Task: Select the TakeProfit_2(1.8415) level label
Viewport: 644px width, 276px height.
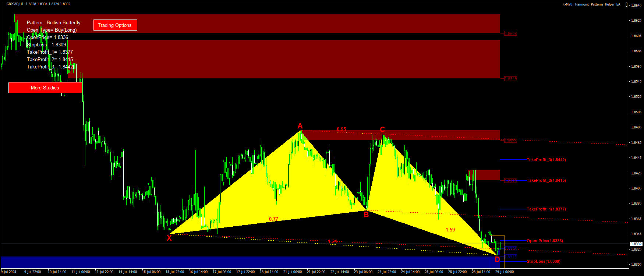Action: click(x=546, y=180)
